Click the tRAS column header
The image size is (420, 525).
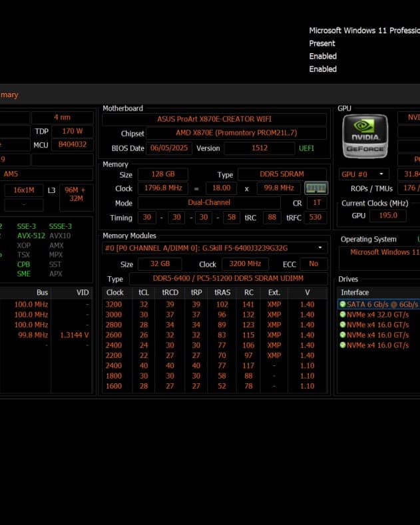tap(222, 293)
